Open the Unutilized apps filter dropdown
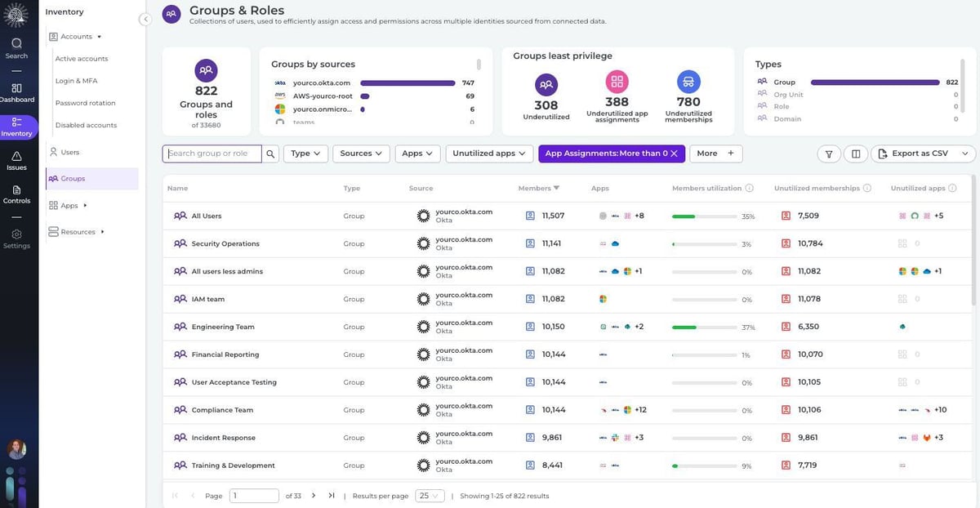Screen dimensions: 980x508 [490, 154]
